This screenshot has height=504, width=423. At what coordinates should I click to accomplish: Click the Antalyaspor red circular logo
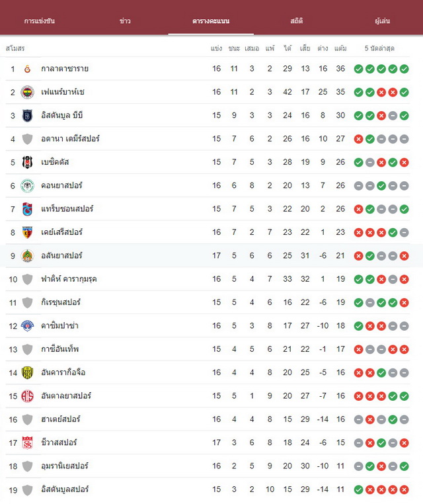[27, 396]
